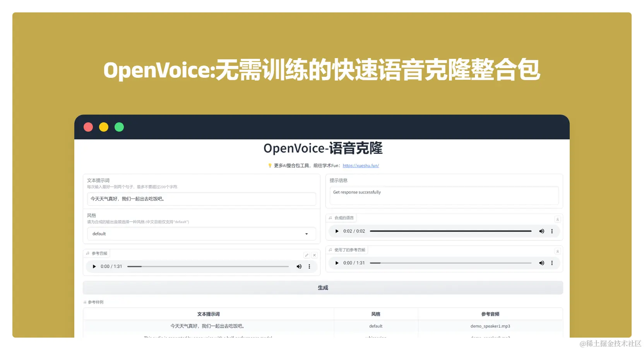
Task: Click the 生成 generate button
Action: pyautogui.click(x=323, y=288)
